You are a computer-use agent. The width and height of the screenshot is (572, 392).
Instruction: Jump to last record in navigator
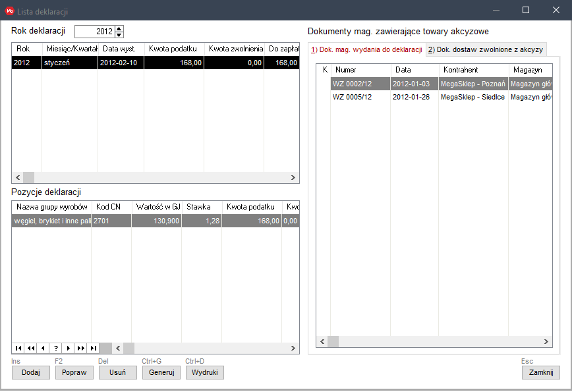tap(94, 348)
